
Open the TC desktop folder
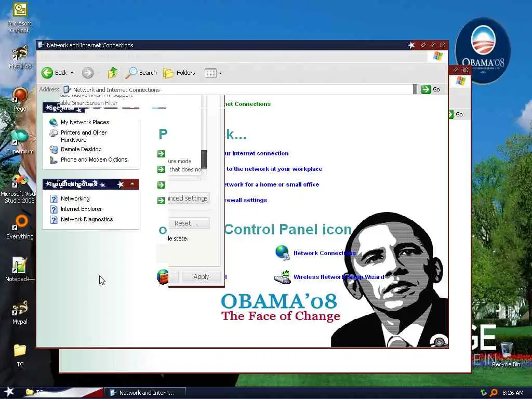point(20,355)
